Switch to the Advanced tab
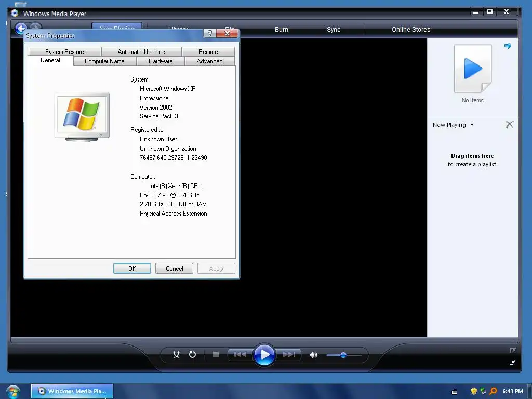The width and height of the screenshot is (532, 399). click(x=210, y=61)
